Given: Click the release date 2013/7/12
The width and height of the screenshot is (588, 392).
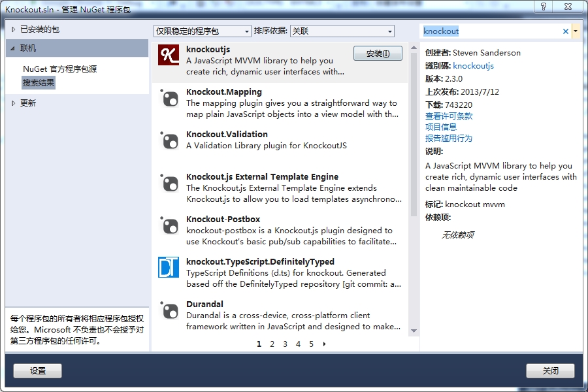Looking at the screenshot, I should 480,92.
